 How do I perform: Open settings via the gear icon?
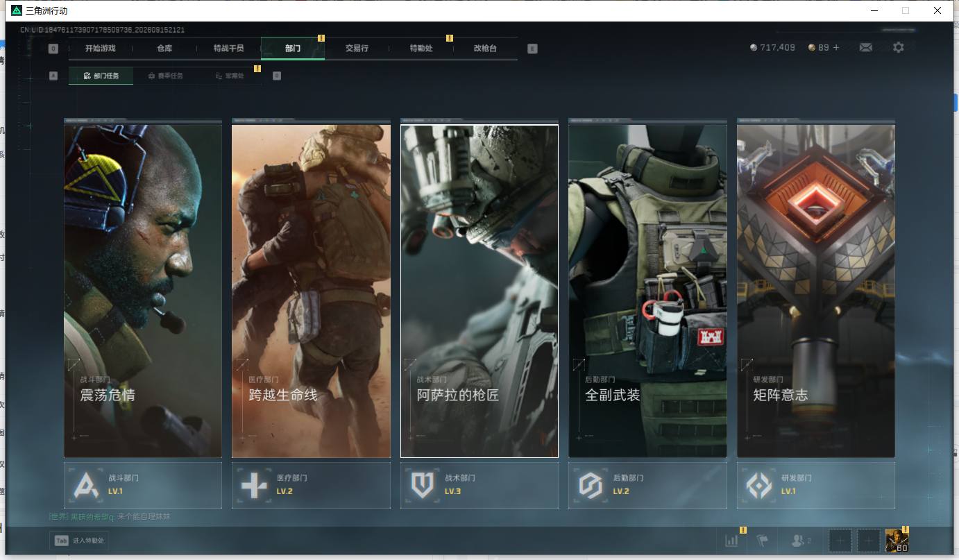click(x=899, y=47)
